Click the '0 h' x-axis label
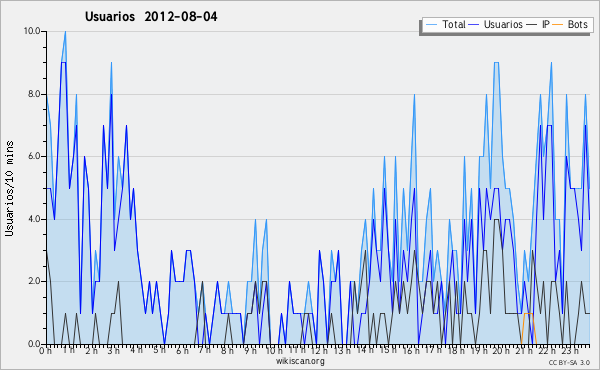This screenshot has width=600, height=370. click(46, 351)
